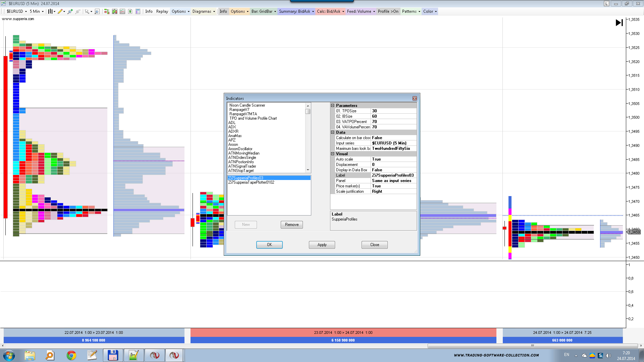
Task: Click the dollar sign properties icon
Action: [x=130, y=11]
